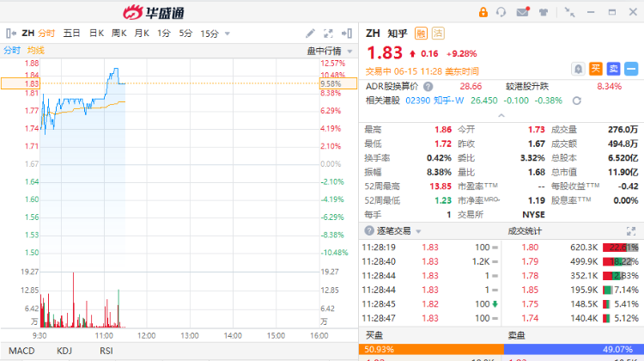Click the 52周最高 13.85 value

click(440, 187)
